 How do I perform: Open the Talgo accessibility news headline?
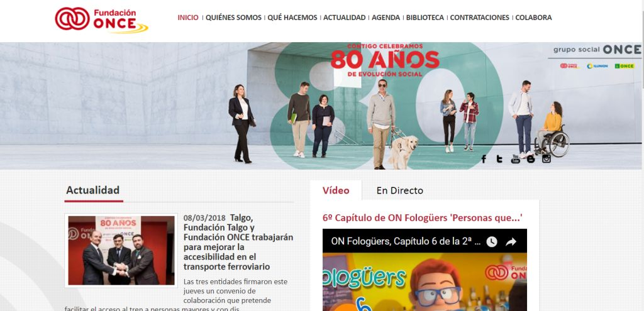(238, 242)
